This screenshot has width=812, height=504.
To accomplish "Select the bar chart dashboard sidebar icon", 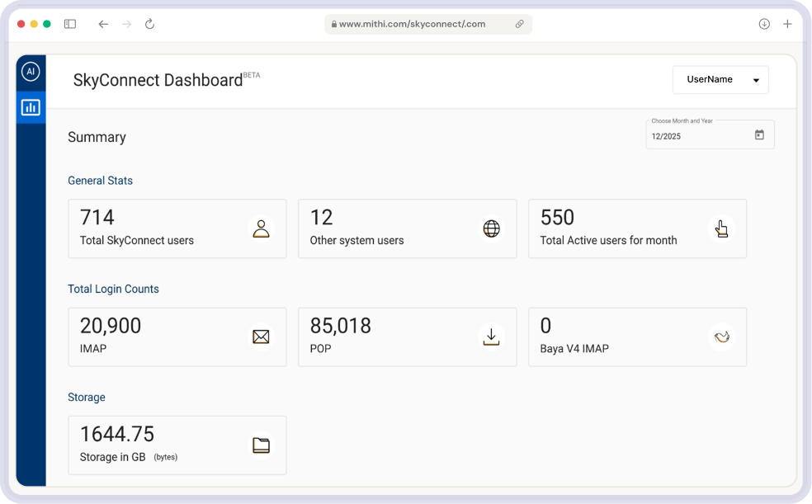I will 31,107.
